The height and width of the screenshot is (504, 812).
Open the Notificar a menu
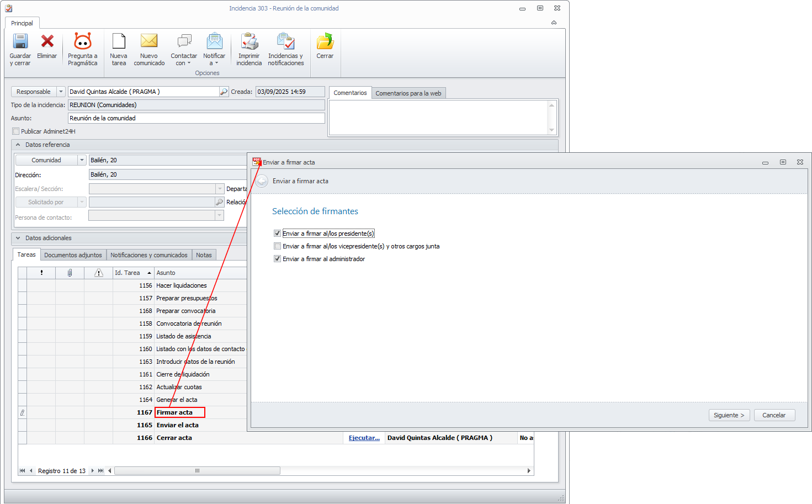pyautogui.click(x=214, y=49)
